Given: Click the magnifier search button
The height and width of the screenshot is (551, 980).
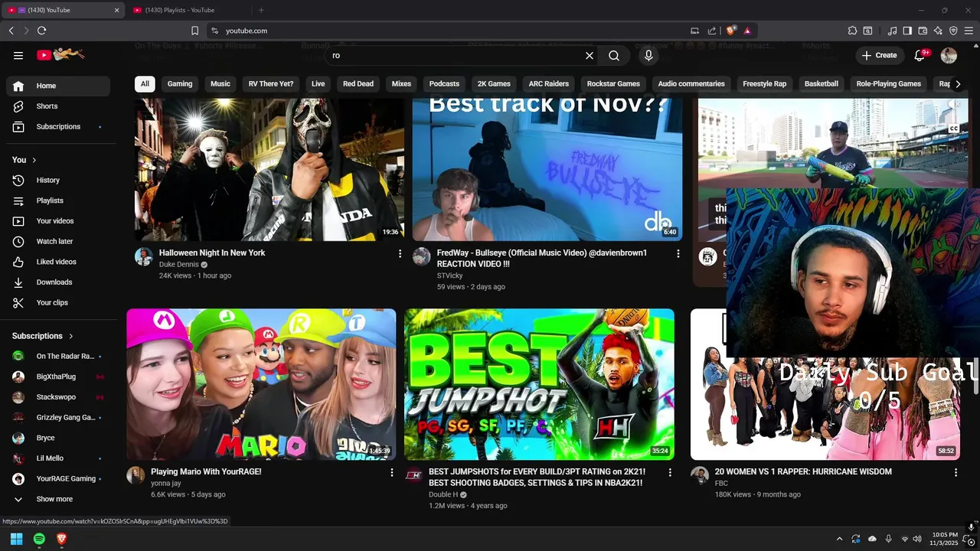Looking at the screenshot, I should pyautogui.click(x=614, y=55).
